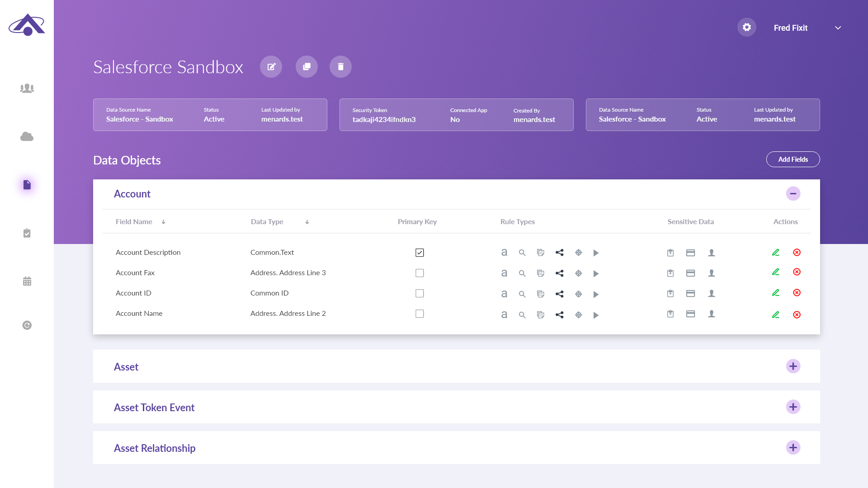
Task: Click the Add Fields button
Action: pos(793,160)
